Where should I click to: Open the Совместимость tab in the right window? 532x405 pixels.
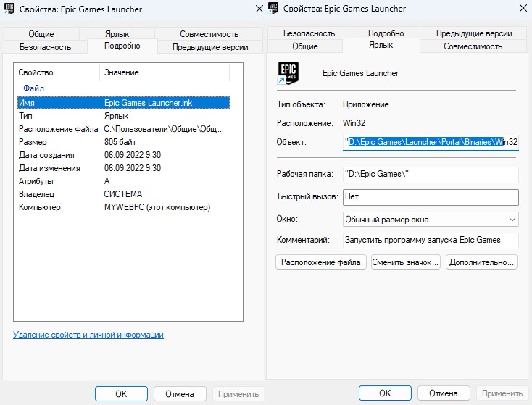point(473,46)
